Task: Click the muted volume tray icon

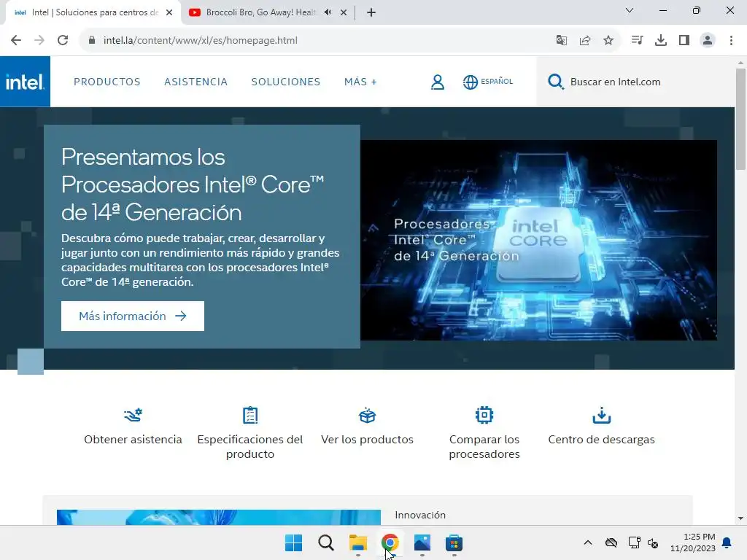Action: [653, 542]
